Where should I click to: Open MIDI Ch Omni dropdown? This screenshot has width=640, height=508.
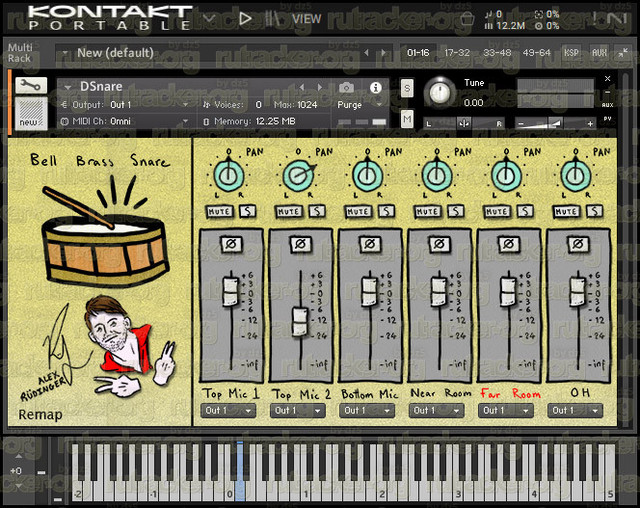point(126,121)
